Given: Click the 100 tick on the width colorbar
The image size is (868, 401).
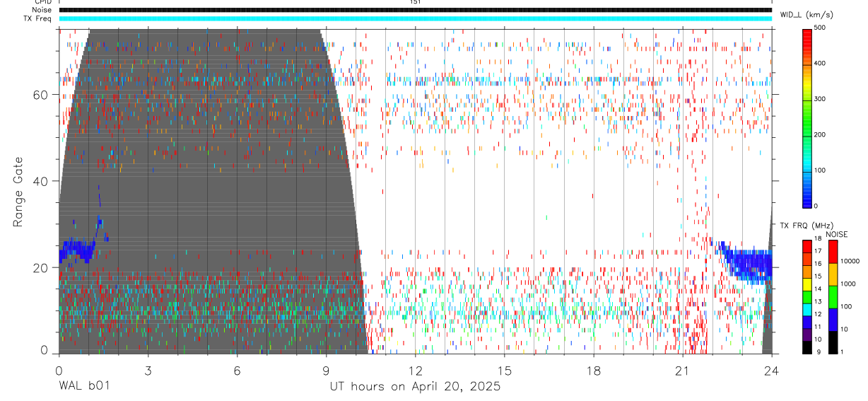Looking at the screenshot, I should [x=821, y=170].
